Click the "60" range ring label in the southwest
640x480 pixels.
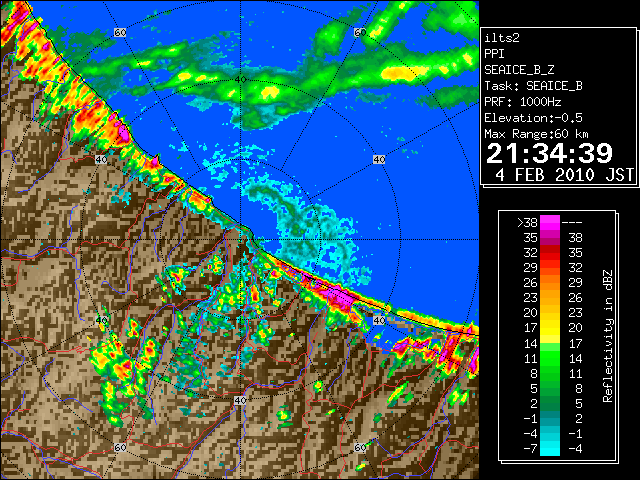click(x=120, y=448)
